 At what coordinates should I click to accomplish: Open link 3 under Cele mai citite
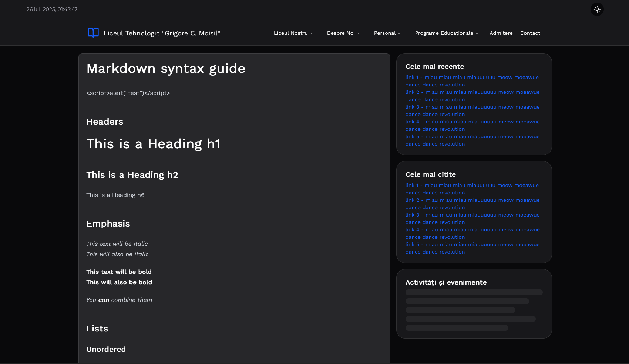(x=472, y=218)
